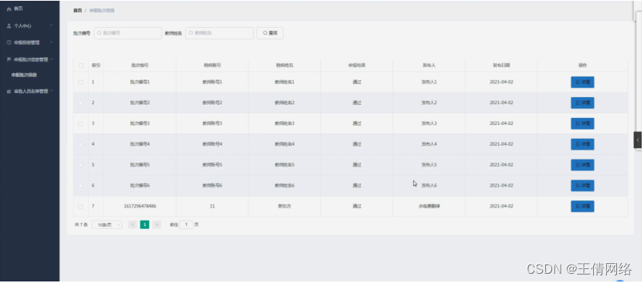Click the 批次编号 column header
This screenshot has height=283, width=644.
click(x=140, y=66)
